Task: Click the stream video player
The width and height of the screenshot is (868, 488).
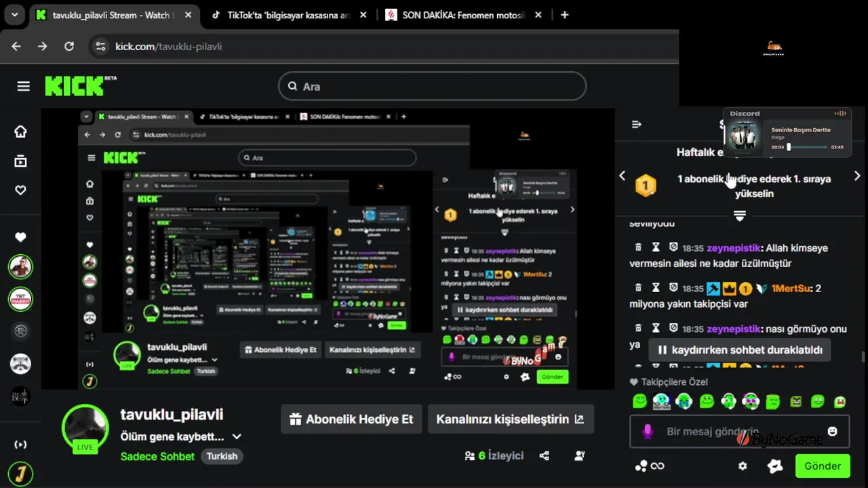Action: click(x=328, y=249)
